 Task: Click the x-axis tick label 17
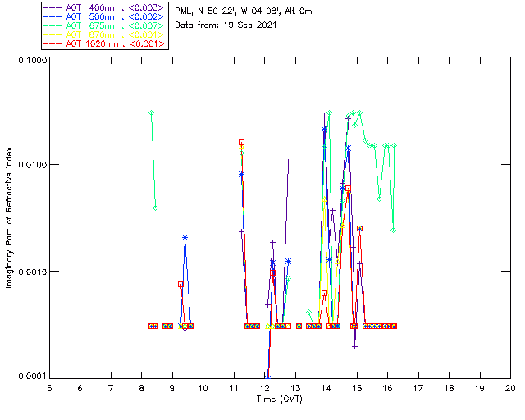pos(418,388)
